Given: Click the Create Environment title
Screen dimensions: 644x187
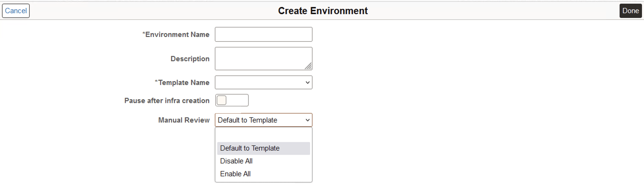Looking at the screenshot, I should tap(322, 10).
